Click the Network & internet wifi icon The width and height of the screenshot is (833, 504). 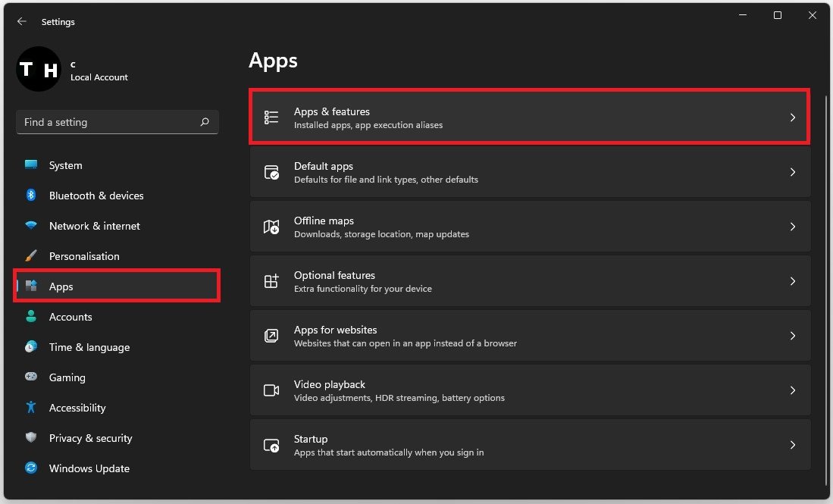click(31, 226)
